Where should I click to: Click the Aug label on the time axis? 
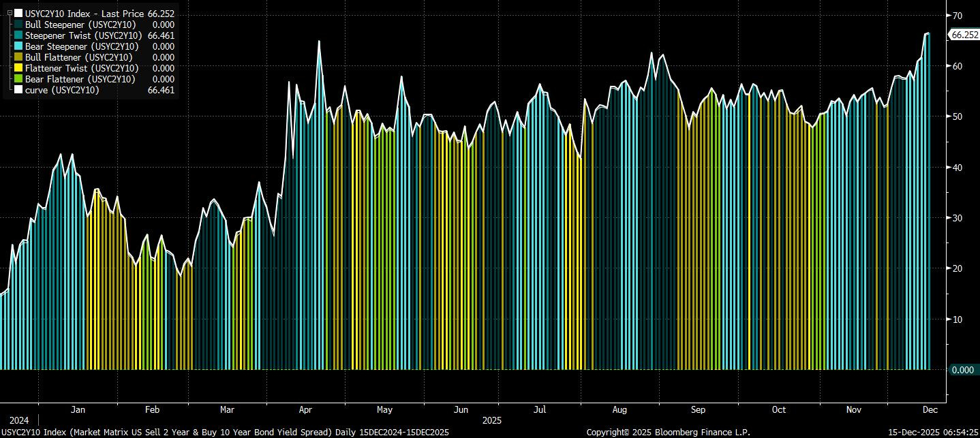[x=619, y=410]
